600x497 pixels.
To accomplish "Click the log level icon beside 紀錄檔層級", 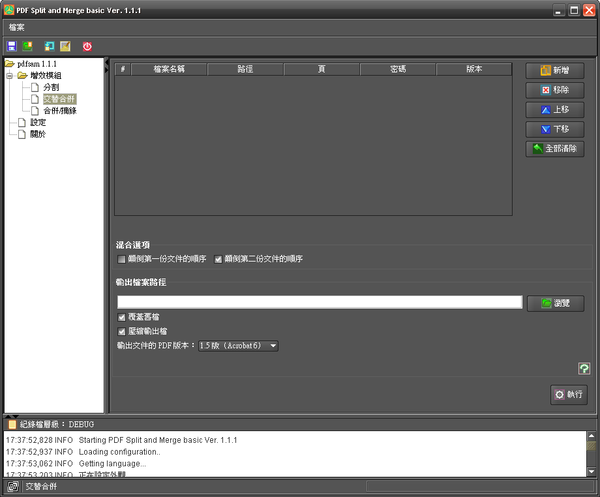I will [x=13, y=424].
